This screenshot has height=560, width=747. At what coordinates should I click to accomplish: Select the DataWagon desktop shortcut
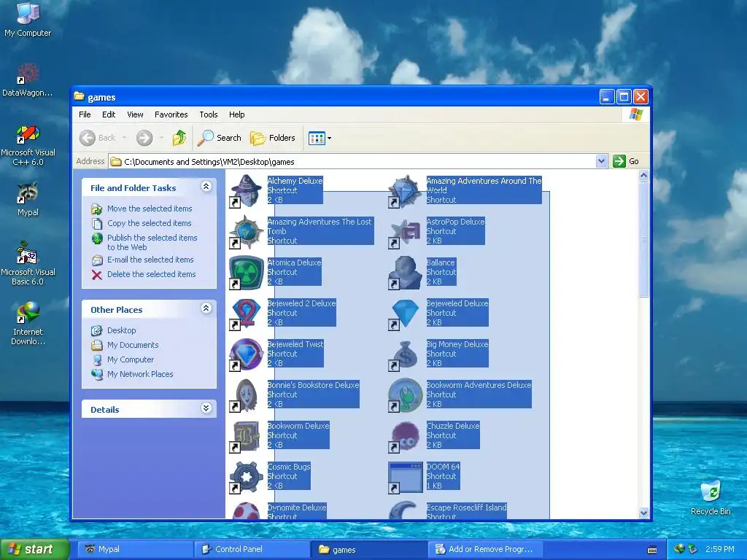pyautogui.click(x=28, y=80)
